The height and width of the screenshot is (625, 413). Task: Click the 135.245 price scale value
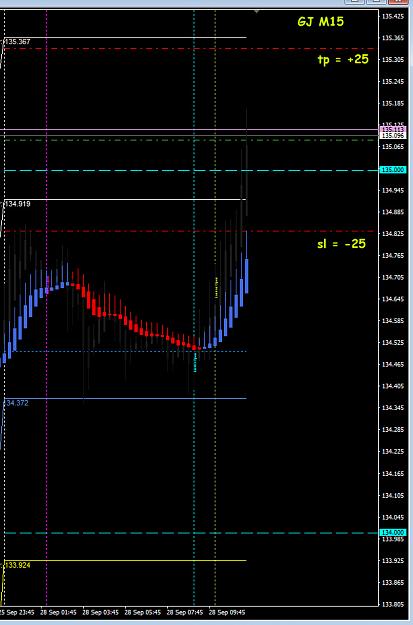pos(393,81)
